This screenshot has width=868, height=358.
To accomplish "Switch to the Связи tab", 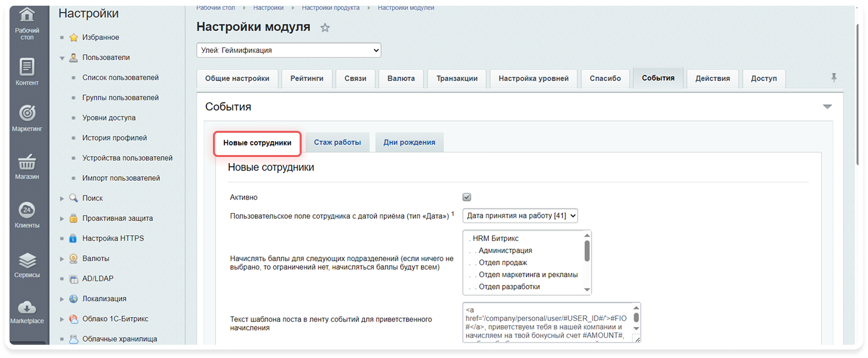I will coord(355,79).
